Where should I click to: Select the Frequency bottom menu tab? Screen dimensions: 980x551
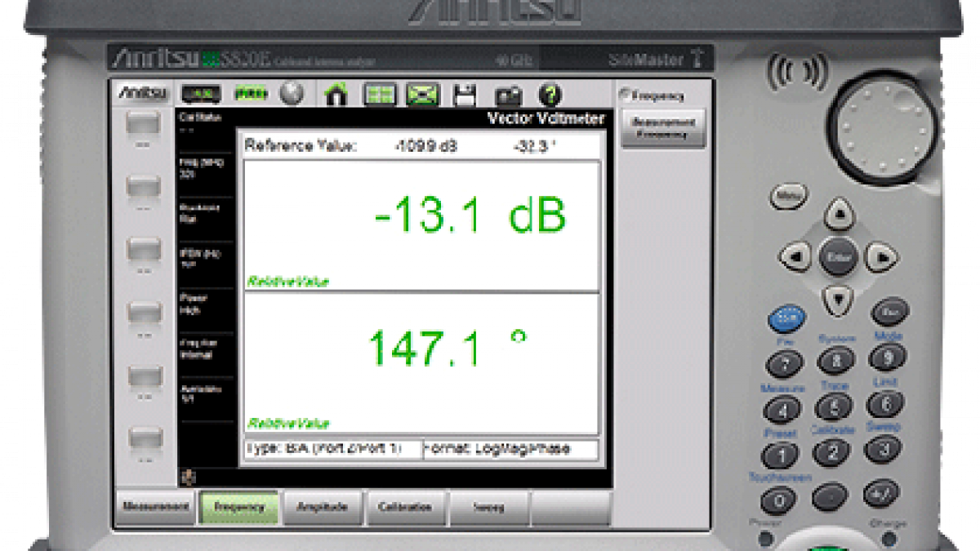(239, 507)
